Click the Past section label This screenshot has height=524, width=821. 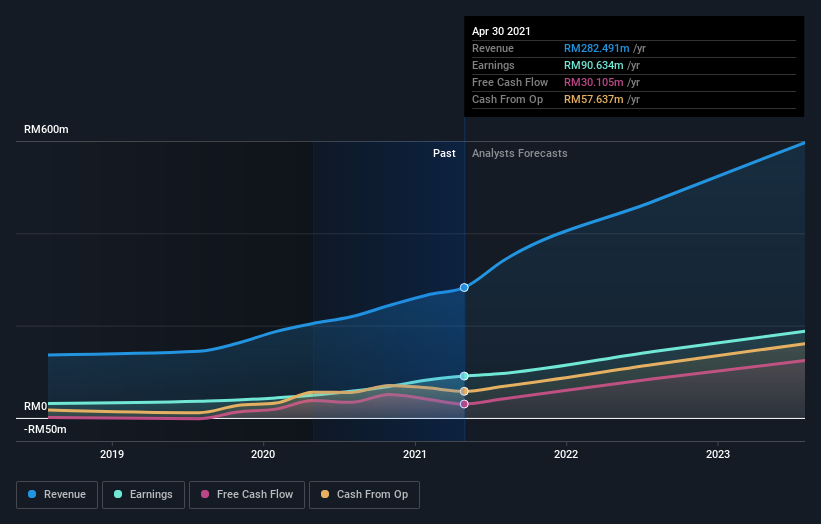click(x=444, y=153)
